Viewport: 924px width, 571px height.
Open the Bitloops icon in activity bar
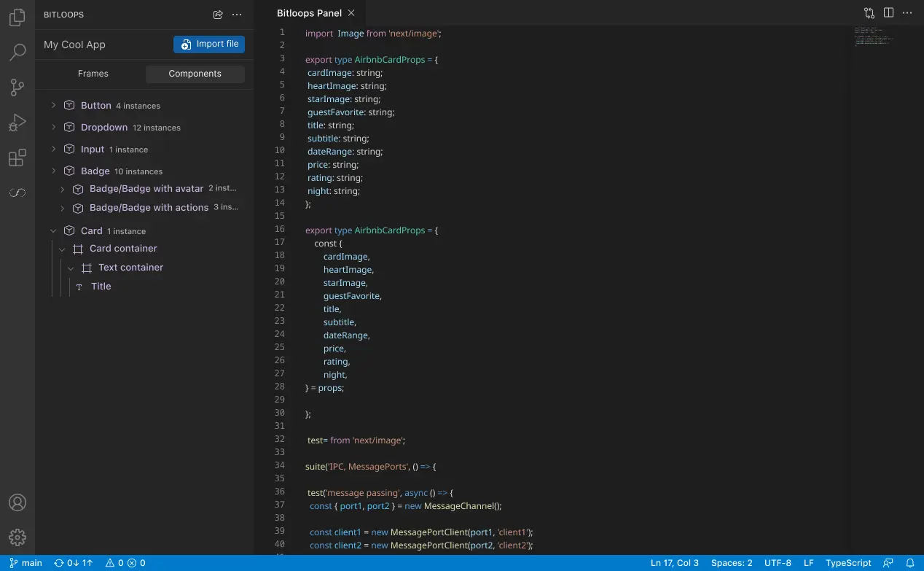(x=17, y=193)
